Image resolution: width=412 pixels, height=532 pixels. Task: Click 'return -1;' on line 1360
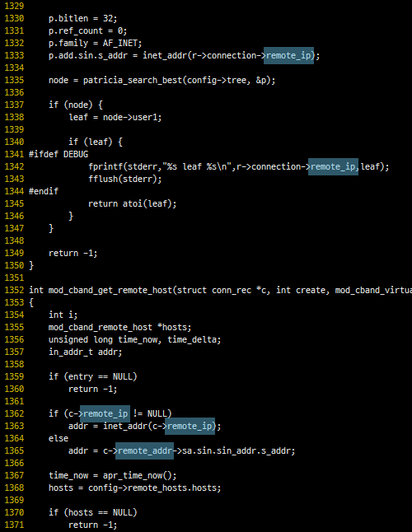[92, 390]
